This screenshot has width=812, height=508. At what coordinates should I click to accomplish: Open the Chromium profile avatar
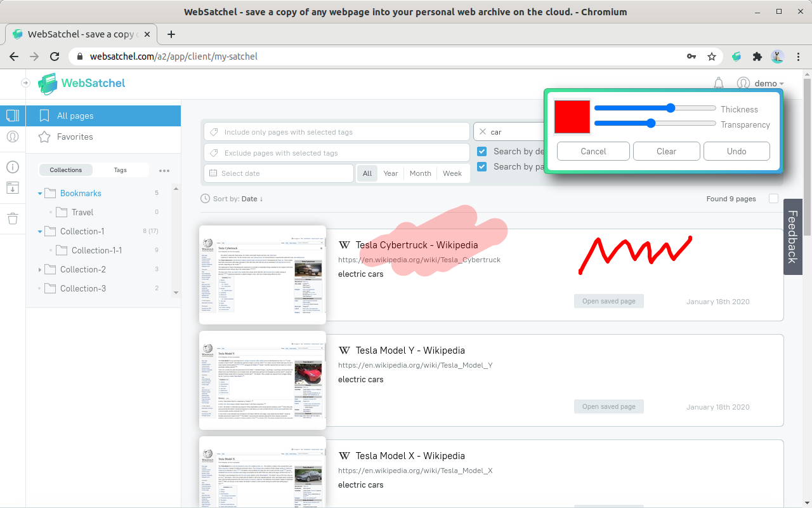[x=777, y=57]
